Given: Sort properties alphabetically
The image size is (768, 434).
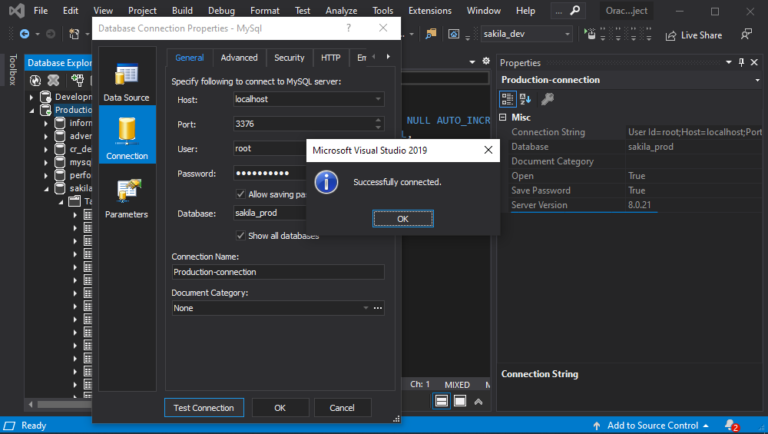Looking at the screenshot, I should (x=527, y=99).
